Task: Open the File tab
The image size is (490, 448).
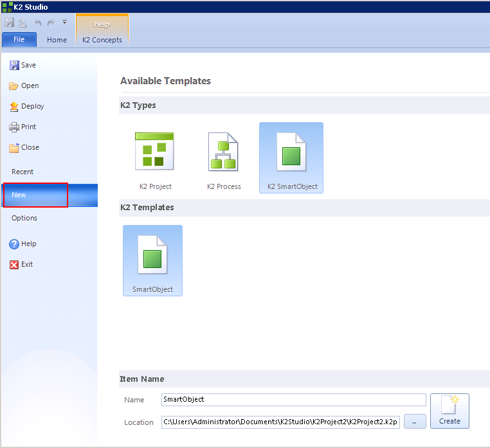Action: point(19,40)
